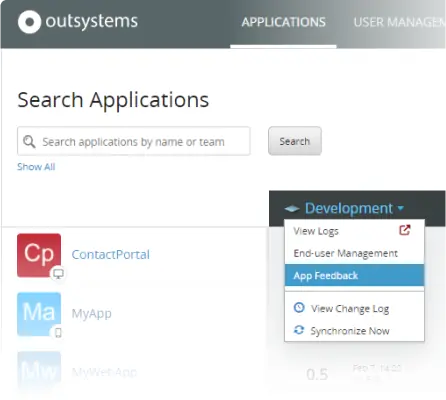Click the faded Mw application icon
The height and width of the screenshot is (400, 446).
click(39, 371)
